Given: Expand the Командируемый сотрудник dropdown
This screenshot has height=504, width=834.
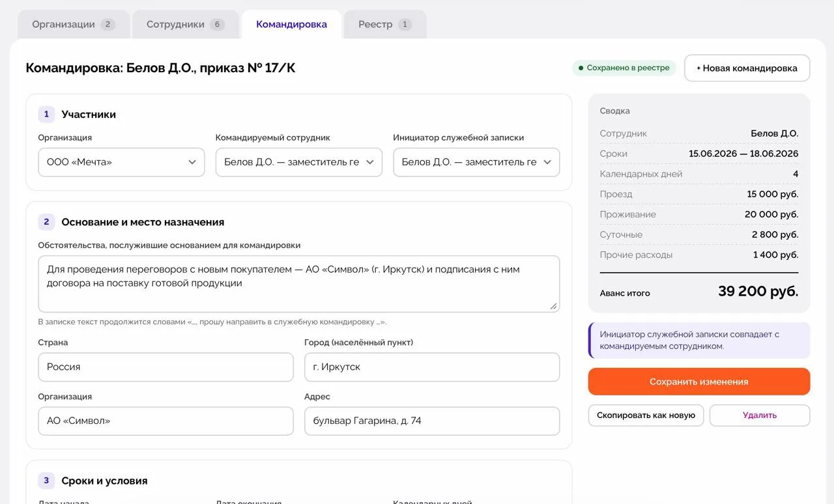Looking at the screenshot, I should tap(299, 162).
